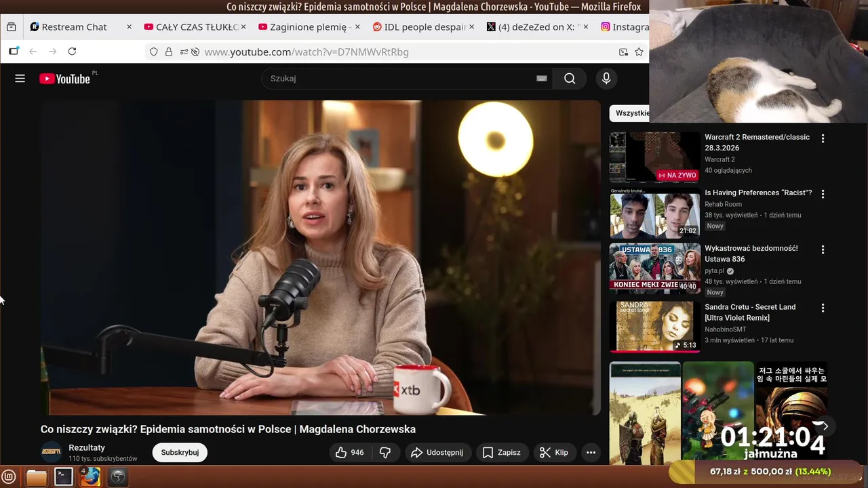Switch to CAŁY CZAS TŁUKŁO tab
This screenshot has width=868, height=488.
pos(197,27)
